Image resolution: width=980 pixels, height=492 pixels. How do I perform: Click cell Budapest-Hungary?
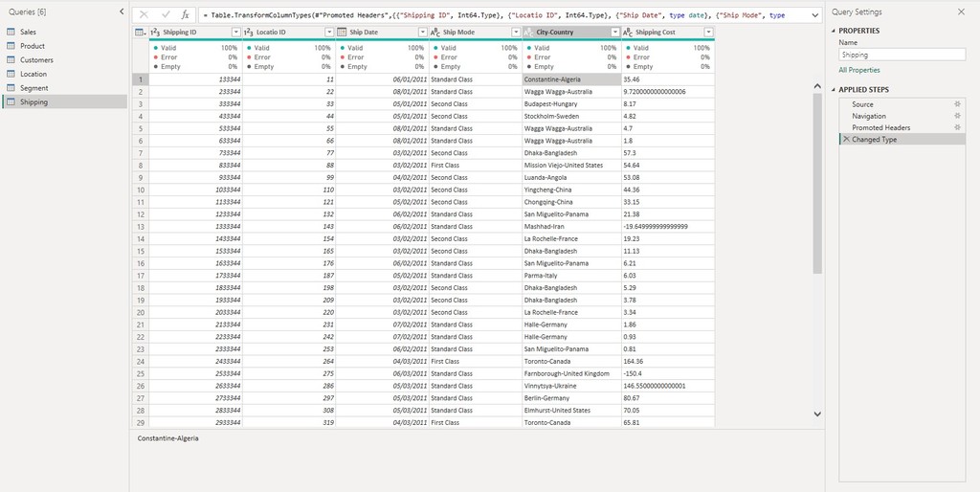572,103
